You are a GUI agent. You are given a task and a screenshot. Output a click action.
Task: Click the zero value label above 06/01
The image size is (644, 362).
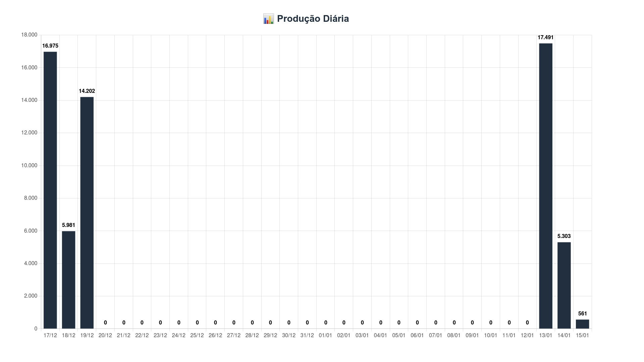coord(417,323)
